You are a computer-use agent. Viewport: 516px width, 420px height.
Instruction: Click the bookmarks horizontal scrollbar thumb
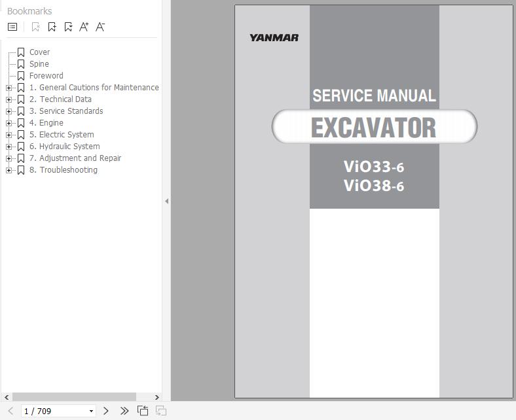pyautogui.click(x=74, y=397)
